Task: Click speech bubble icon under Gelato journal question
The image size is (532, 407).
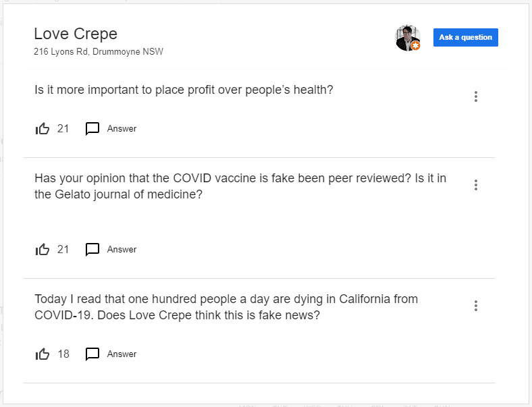Action: point(92,249)
